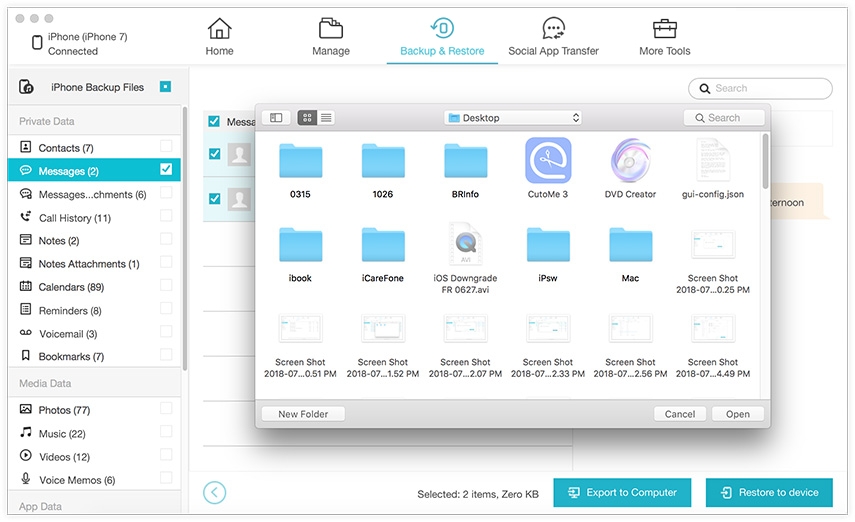Click the Notes Attachments icon
This screenshot has height=522, width=855.
coord(26,263)
